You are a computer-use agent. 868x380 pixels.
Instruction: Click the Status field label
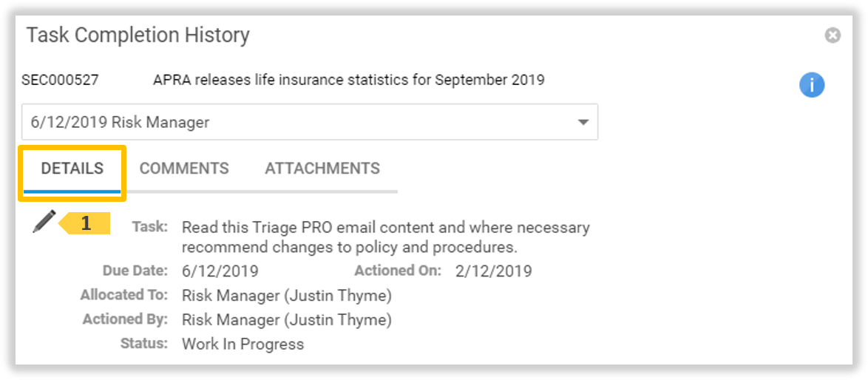pos(144,344)
